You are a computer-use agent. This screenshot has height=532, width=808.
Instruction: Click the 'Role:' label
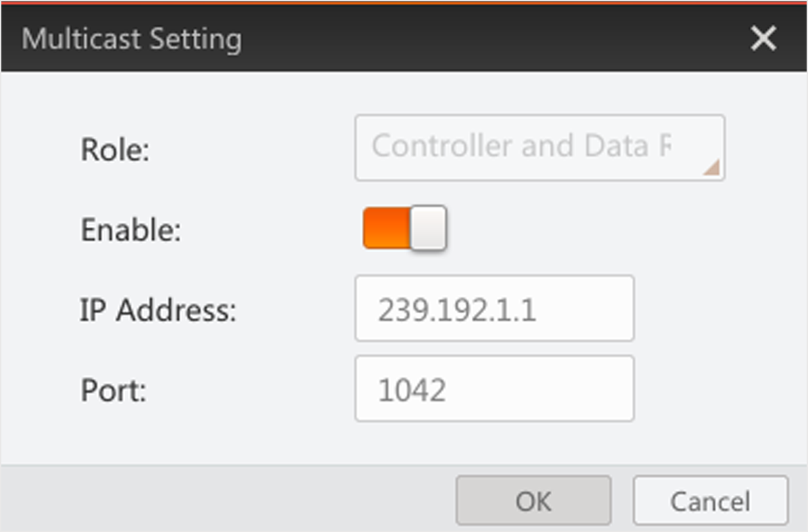pos(115,149)
